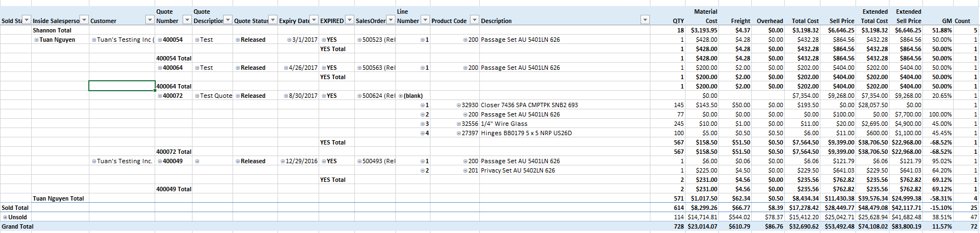
Task: Click the Grand Total material cost $23,014.07
Action: 703,226
